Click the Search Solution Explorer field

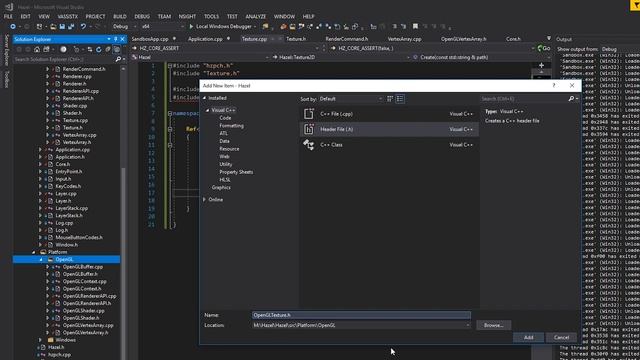64,59
